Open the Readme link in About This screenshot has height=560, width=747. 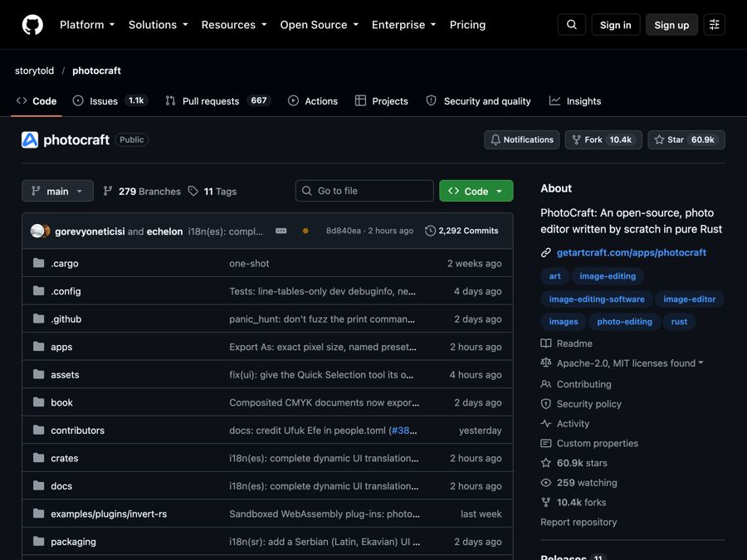tap(567, 343)
